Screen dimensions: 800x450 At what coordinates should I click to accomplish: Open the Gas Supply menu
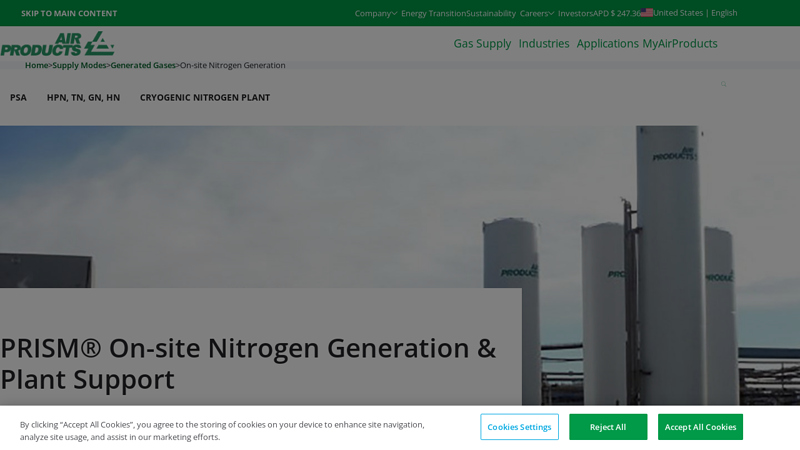pos(482,43)
